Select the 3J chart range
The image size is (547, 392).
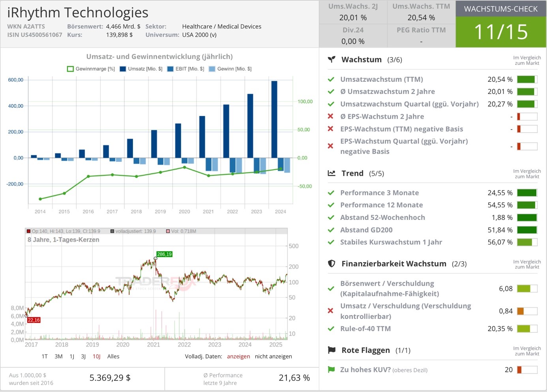[x=83, y=356]
